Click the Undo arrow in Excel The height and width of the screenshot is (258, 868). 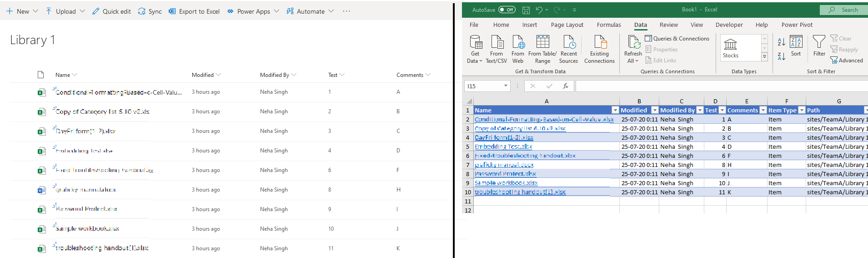[539, 10]
